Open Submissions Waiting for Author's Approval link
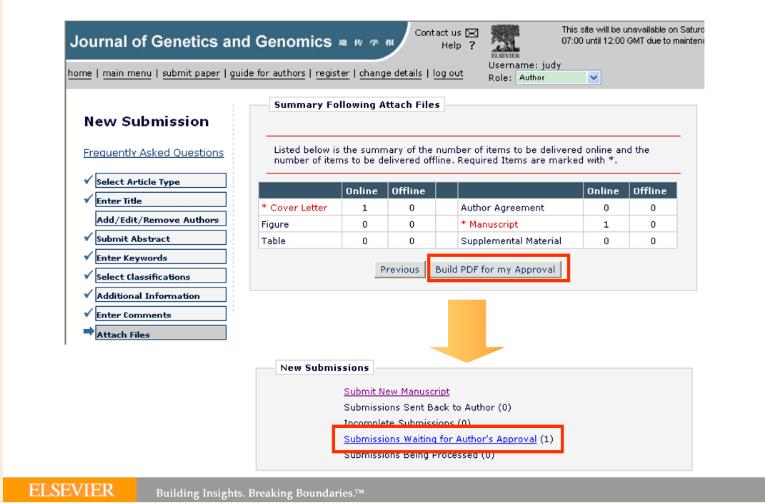This screenshot has width=765, height=503. point(440,439)
